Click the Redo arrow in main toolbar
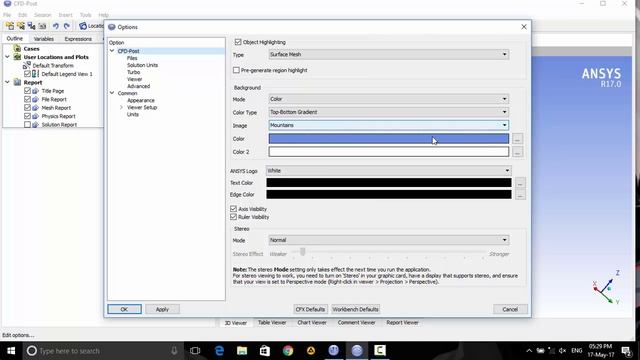This screenshot has width=640, height=360. pyautogui.click(x=67, y=26)
